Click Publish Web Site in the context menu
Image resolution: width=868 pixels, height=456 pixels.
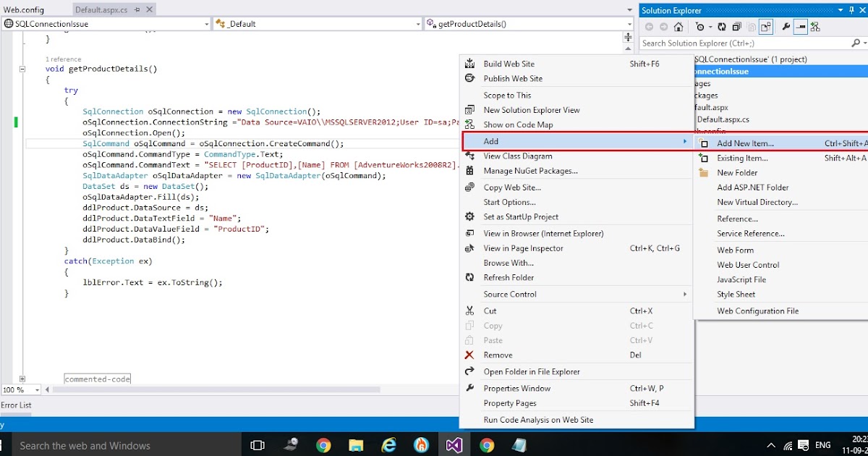coord(515,78)
